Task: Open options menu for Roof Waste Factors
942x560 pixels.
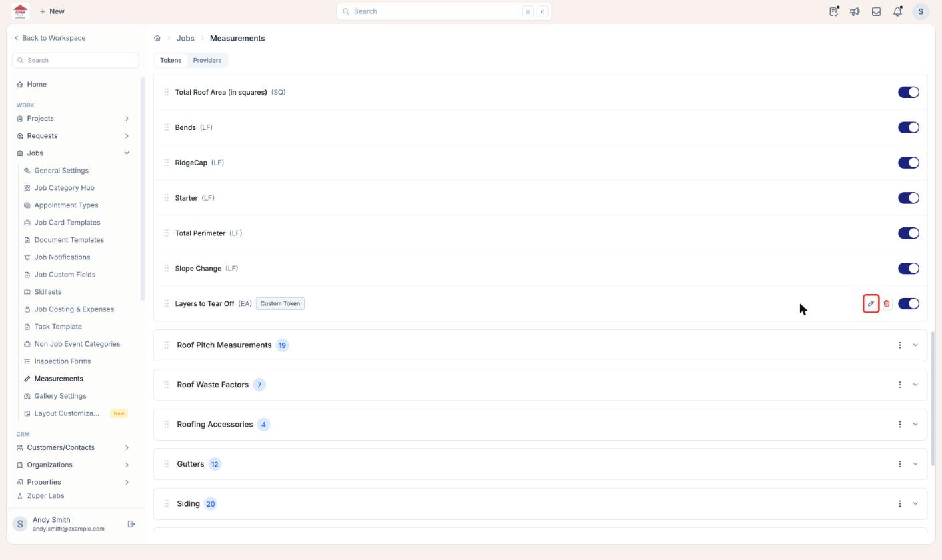Action: click(900, 385)
